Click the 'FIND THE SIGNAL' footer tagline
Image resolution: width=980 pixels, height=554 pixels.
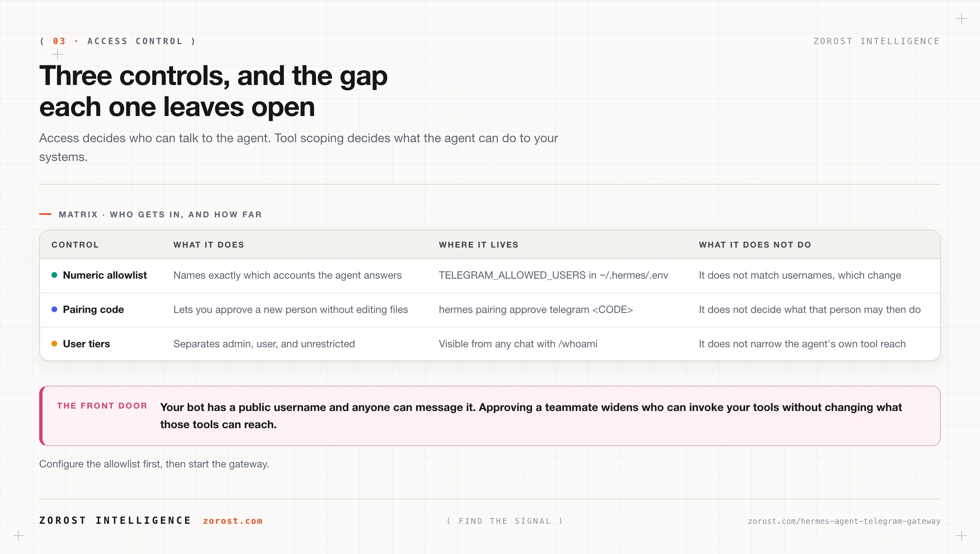point(505,521)
